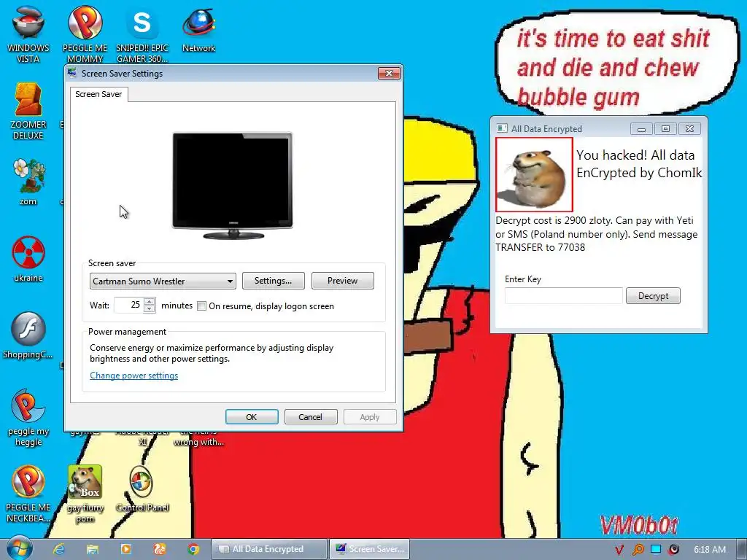Click the orange magnifier tray icon
747x560 pixels.
(x=638, y=550)
